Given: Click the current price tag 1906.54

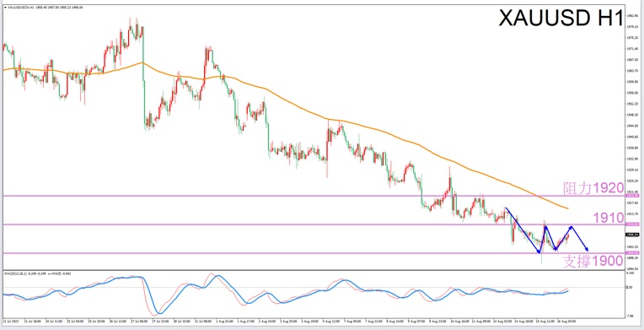Looking at the screenshot, I should 631,235.
